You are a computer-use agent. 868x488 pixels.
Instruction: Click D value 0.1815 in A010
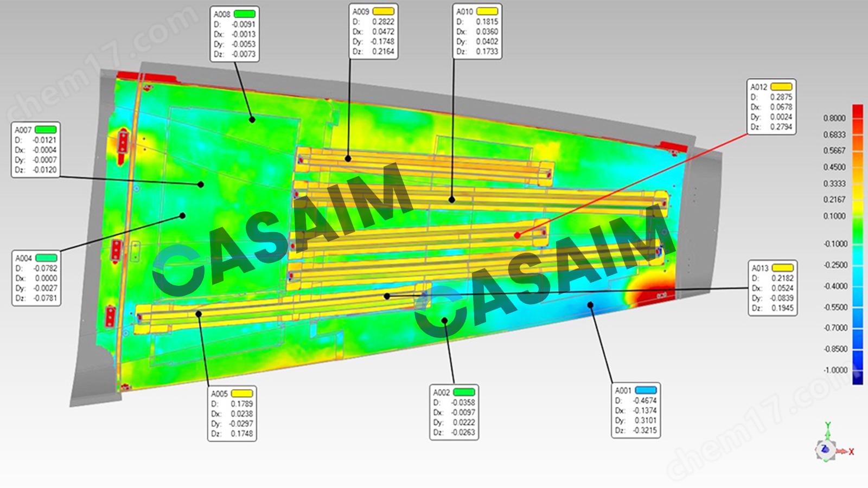click(487, 22)
